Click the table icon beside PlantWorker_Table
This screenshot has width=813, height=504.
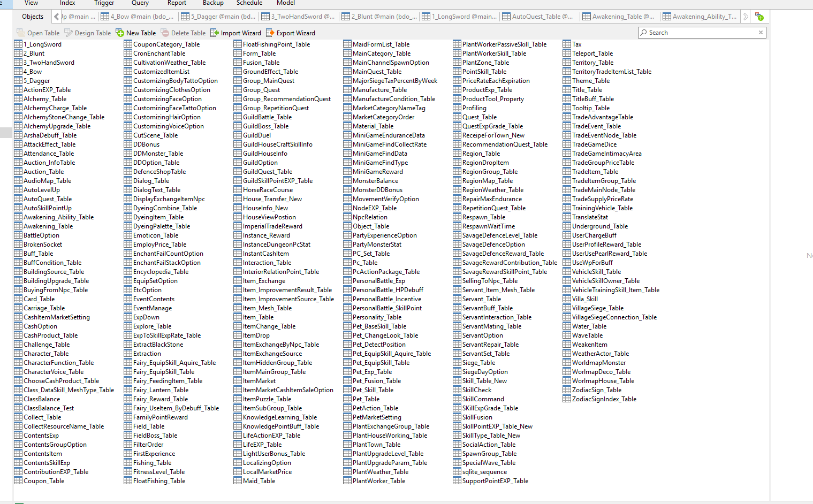click(347, 481)
